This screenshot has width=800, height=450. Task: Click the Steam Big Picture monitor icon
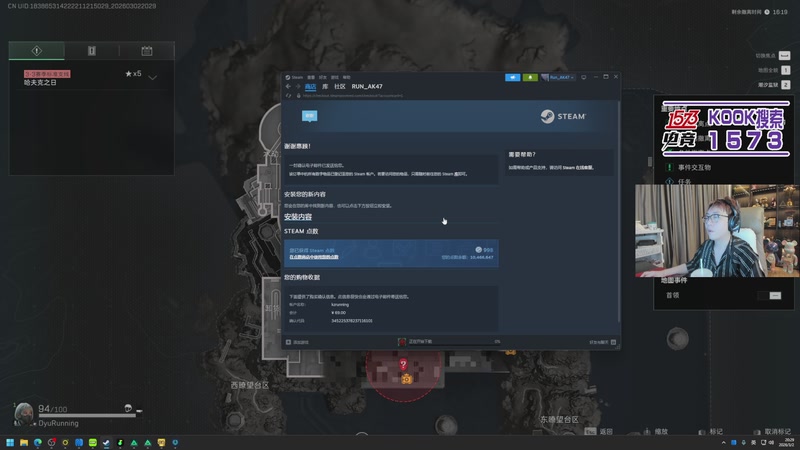584,77
